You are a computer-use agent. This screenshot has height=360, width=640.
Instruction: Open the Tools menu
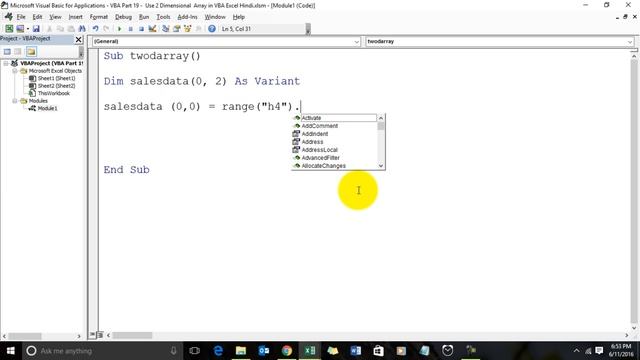[x=163, y=17]
